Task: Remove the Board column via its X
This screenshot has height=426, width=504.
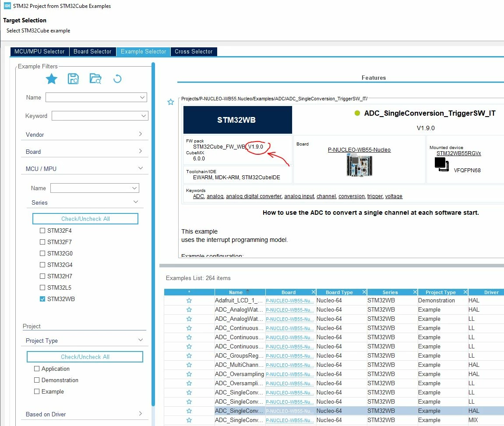Action: [x=314, y=292]
